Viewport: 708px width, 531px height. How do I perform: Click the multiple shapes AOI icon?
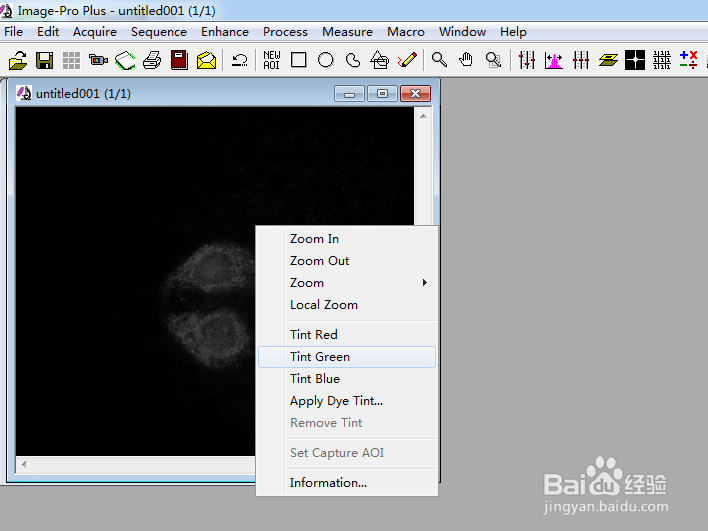pos(380,60)
